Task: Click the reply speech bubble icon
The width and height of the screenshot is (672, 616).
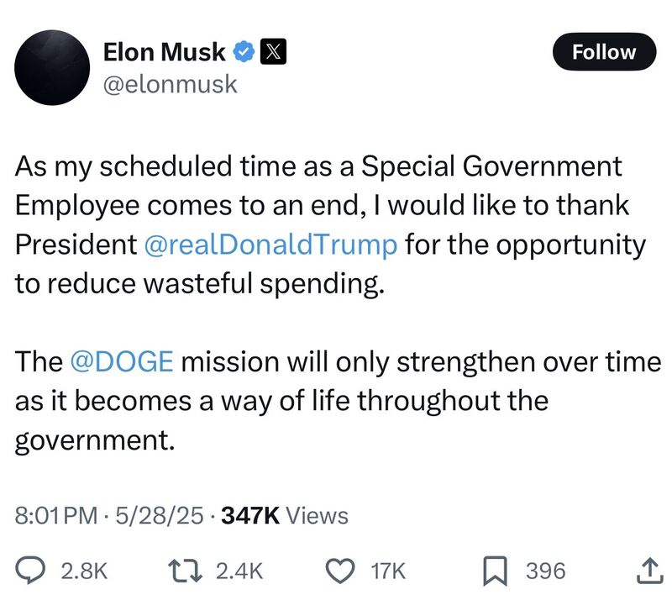Action: pyautogui.click(x=31, y=571)
